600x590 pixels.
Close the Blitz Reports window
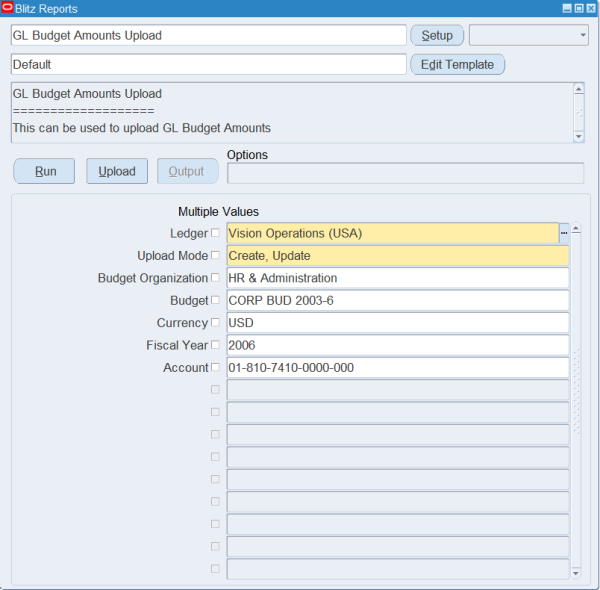[x=591, y=8]
